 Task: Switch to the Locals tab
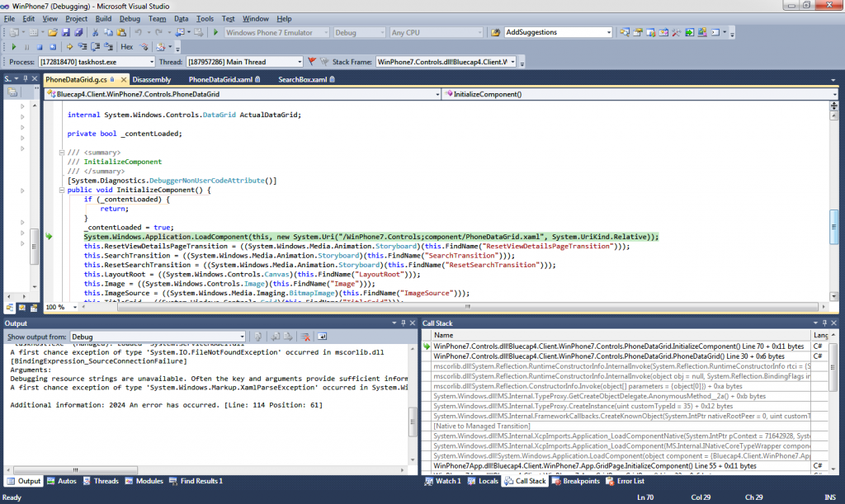(483, 482)
